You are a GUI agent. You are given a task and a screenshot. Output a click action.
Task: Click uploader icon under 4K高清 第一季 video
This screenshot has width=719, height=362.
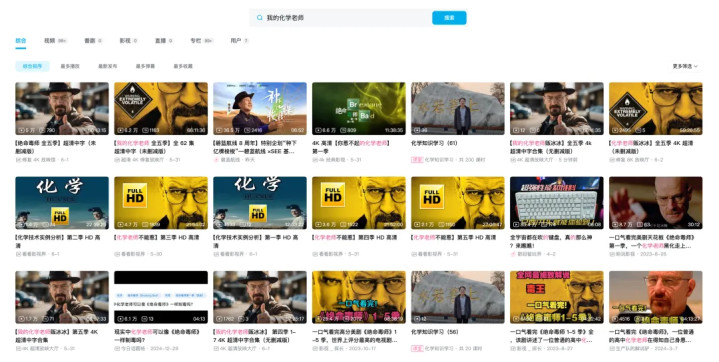pyautogui.click(x=315, y=160)
